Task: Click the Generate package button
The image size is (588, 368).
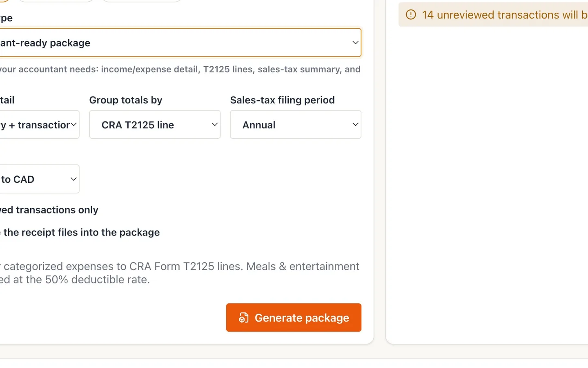Action: click(x=294, y=318)
